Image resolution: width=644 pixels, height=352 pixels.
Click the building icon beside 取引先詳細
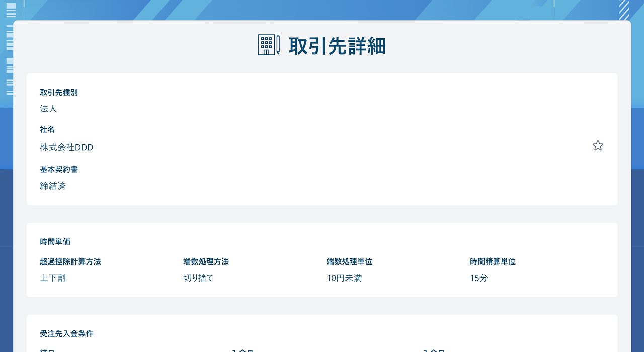tap(269, 45)
